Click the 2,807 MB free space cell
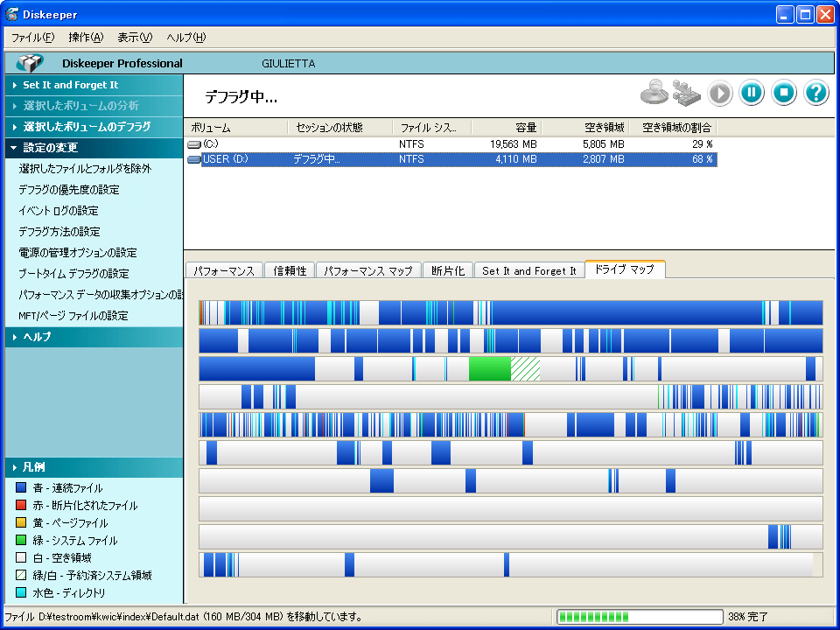The image size is (840, 630). (603, 159)
